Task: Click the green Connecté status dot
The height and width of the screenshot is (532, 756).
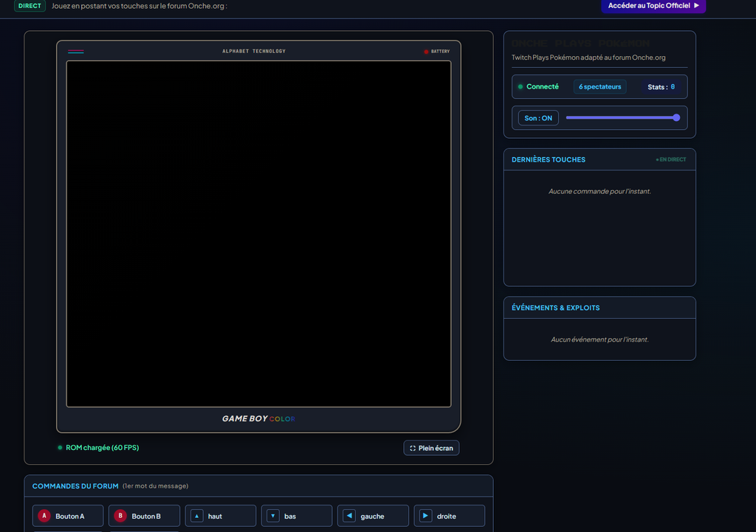Action: point(520,87)
